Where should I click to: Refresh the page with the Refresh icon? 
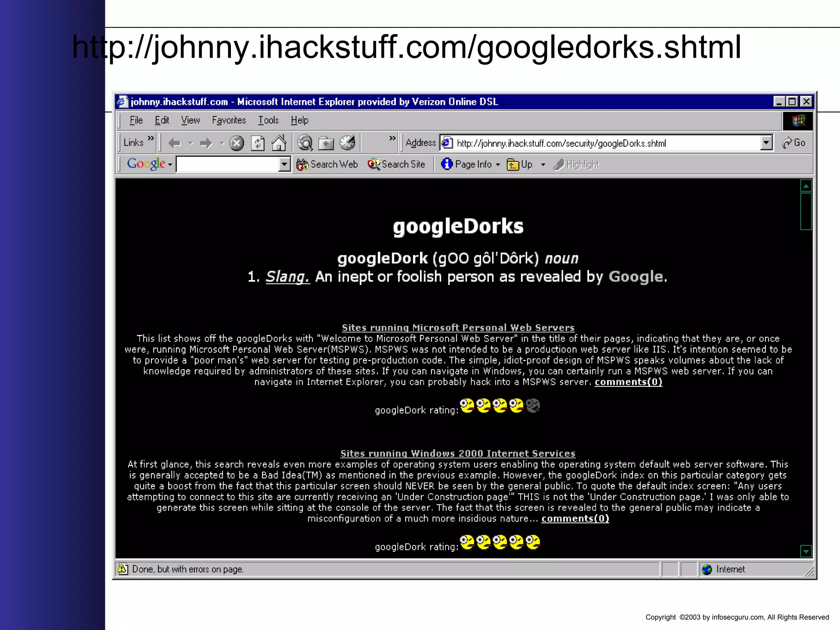(x=258, y=143)
